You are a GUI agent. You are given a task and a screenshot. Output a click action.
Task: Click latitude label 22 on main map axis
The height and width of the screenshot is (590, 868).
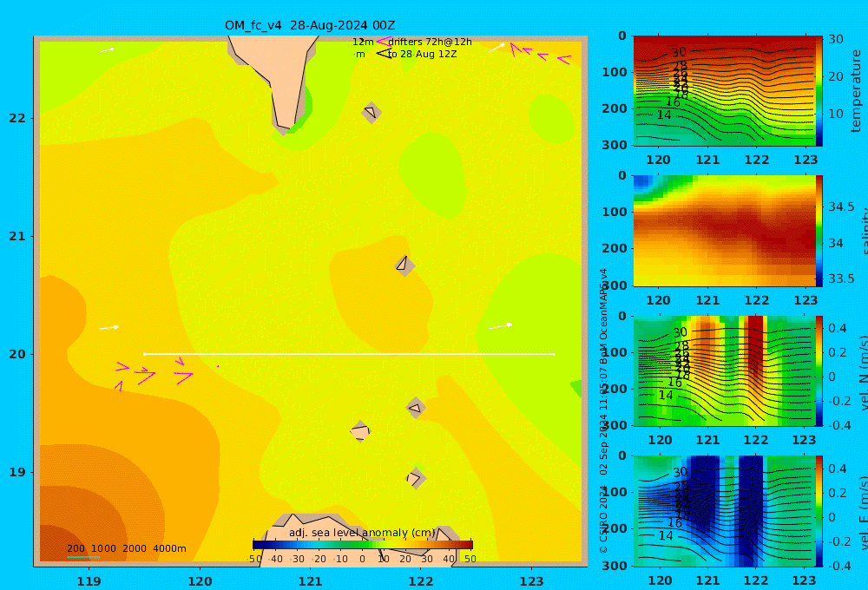(x=17, y=119)
